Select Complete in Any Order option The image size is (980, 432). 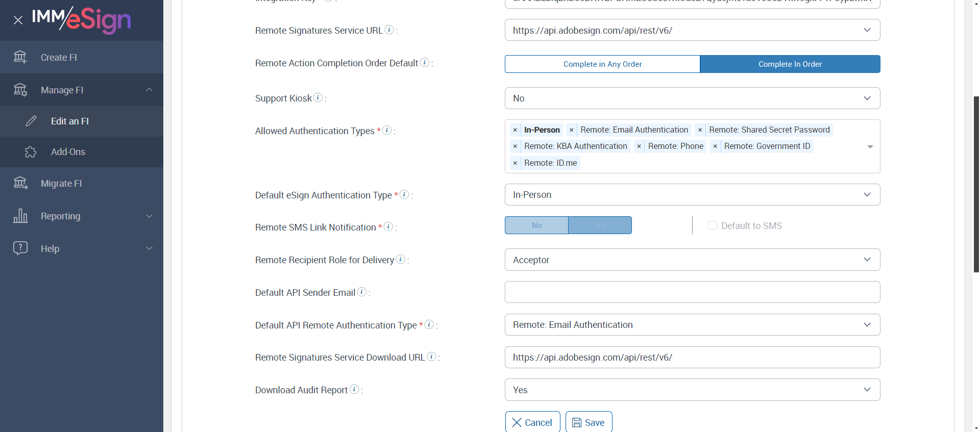click(x=602, y=64)
